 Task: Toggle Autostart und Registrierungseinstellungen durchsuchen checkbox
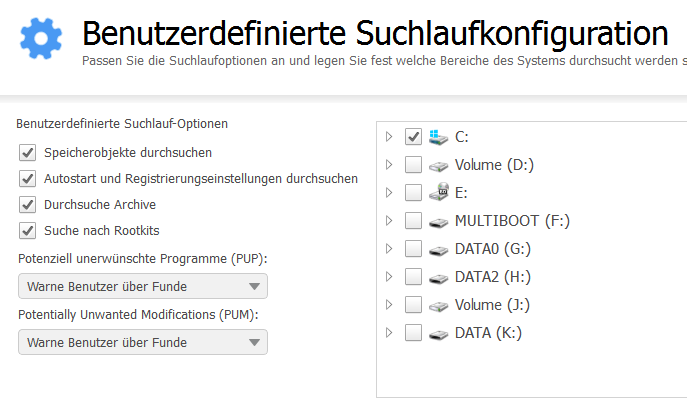pos(28,179)
